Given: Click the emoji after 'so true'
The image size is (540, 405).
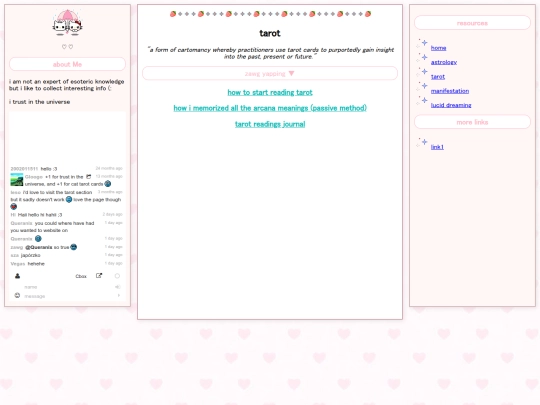Looking at the screenshot, I should pos(74,247).
